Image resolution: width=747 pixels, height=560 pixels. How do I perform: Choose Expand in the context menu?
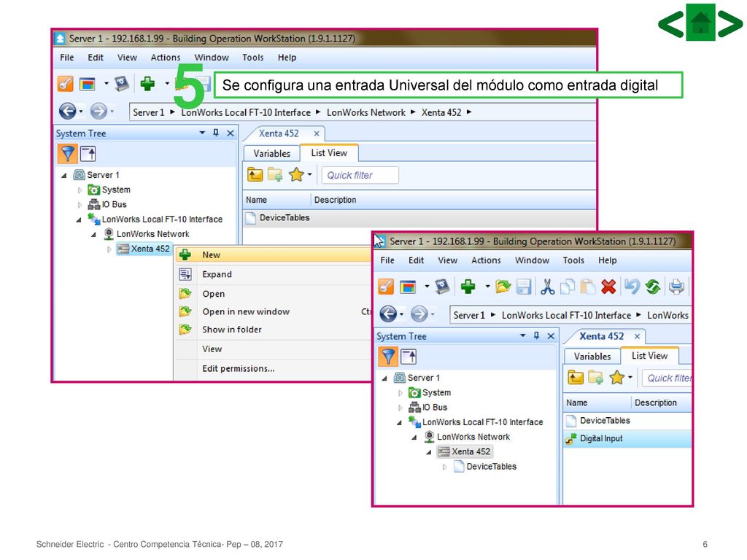coord(273,274)
